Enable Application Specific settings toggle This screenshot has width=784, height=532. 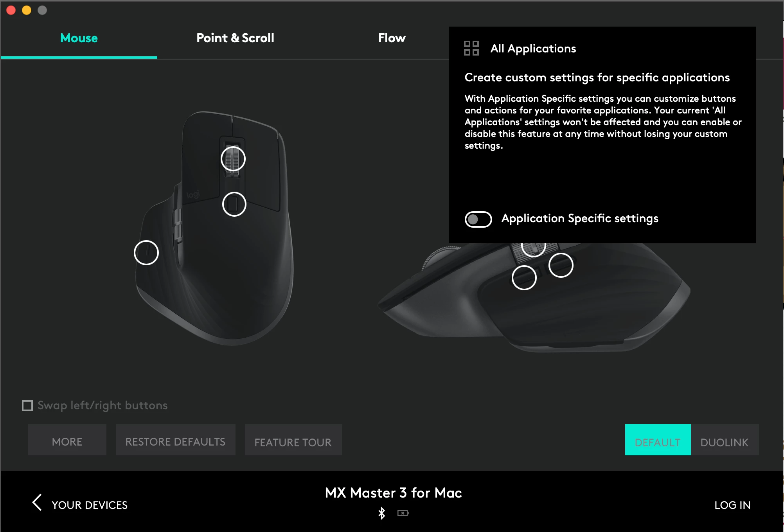[x=478, y=219]
